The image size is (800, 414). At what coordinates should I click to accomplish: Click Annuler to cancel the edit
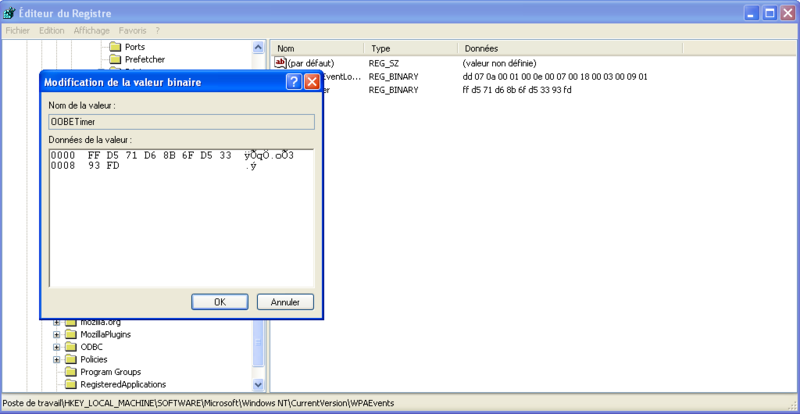point(285,302)
